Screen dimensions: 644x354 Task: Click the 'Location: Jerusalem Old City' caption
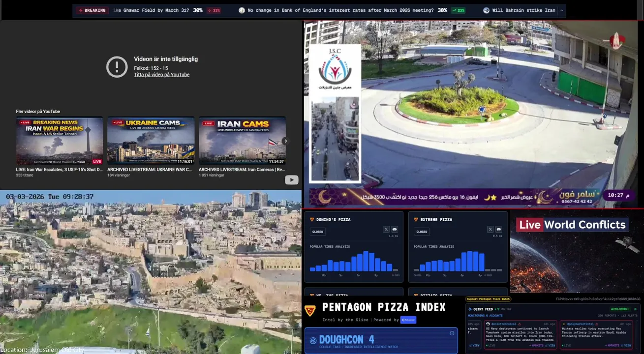click(x=42, y=350)
